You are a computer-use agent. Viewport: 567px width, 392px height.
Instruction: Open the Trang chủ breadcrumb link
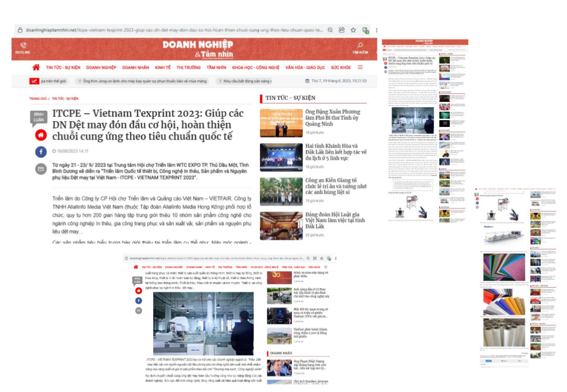click(38, 99)
